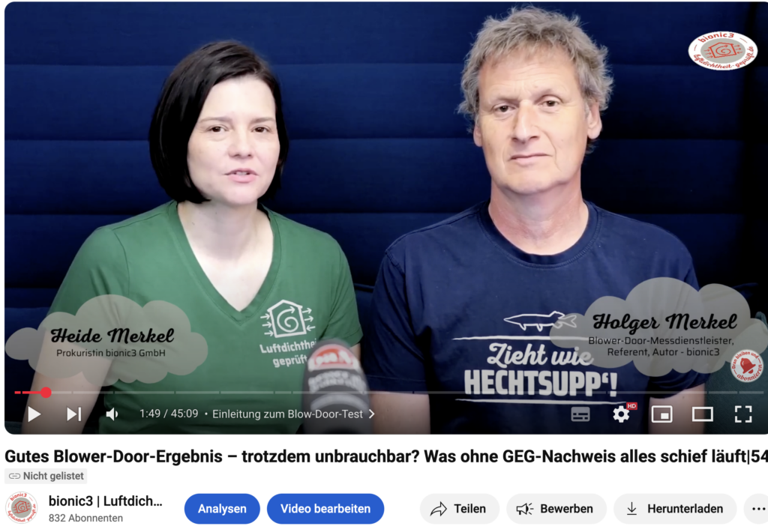
Task: Toggle subtitles with the captions icon
Action: pyautogui.click(x=580, y=414)
